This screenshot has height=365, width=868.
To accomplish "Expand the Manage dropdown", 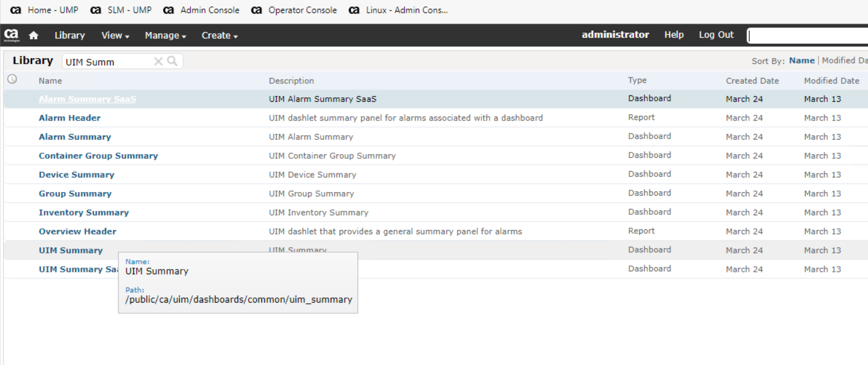I will (165, 36).
